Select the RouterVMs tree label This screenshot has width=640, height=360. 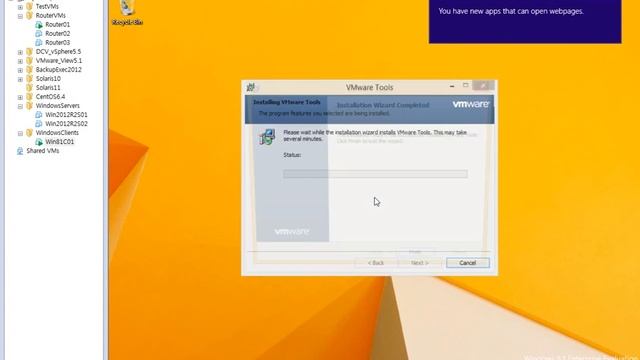click(51, 16)
